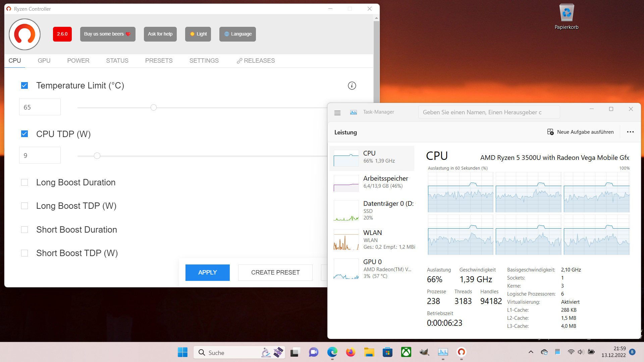Image resolution: width=644 pixels, height=362 pixels.
Task: Switch to the PRESETS tab
Action: pos(159,61)
